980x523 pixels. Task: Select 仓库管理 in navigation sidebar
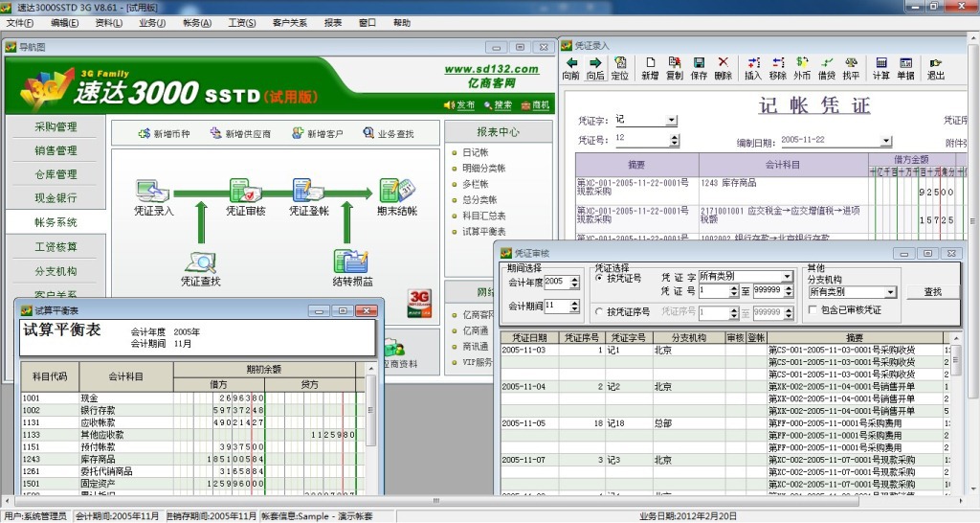click(x=56, y=174)
